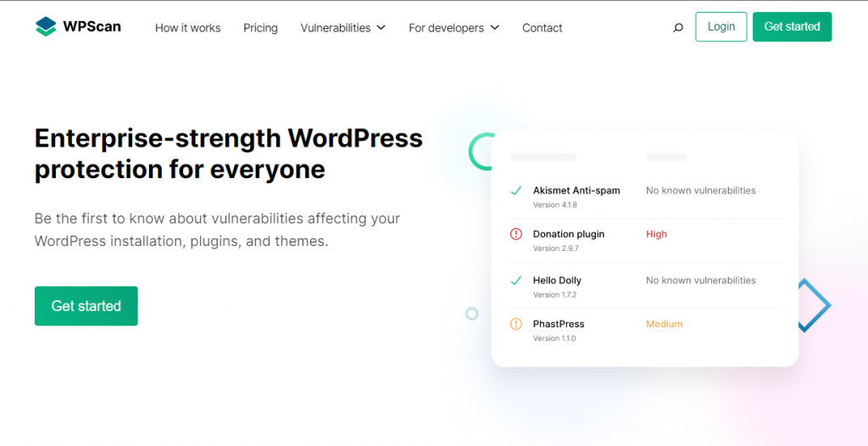Open the How it works page

click(x=187, y=28)
